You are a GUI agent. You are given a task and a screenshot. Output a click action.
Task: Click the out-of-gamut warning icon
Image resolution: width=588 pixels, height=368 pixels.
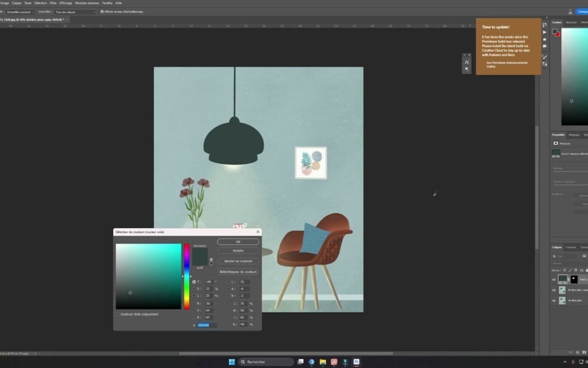point(211,260)
